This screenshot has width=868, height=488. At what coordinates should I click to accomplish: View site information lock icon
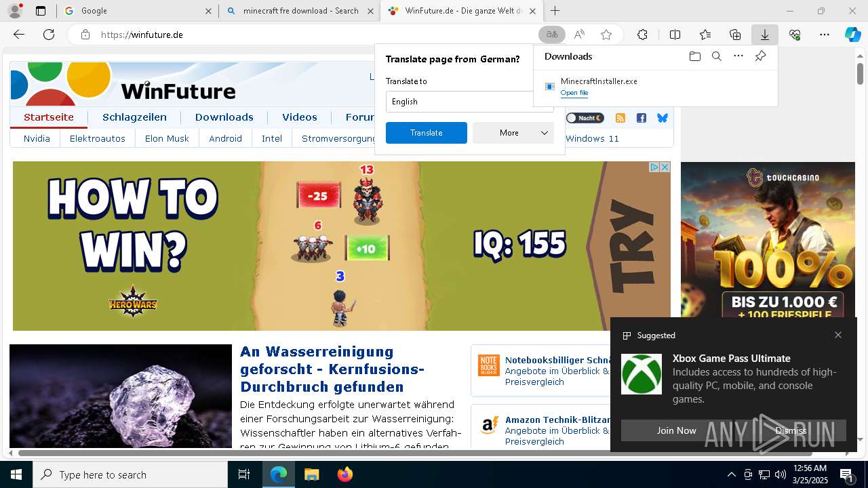[x=85, y=35]
